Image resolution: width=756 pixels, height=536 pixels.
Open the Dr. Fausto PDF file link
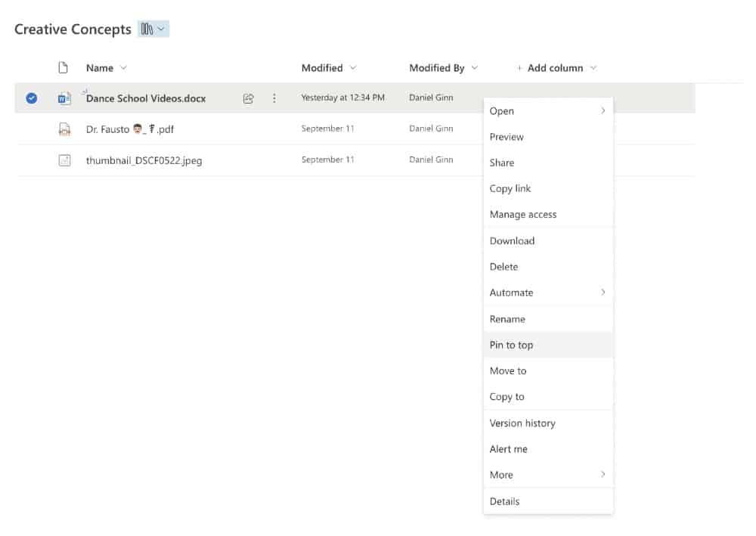point(130,129)
